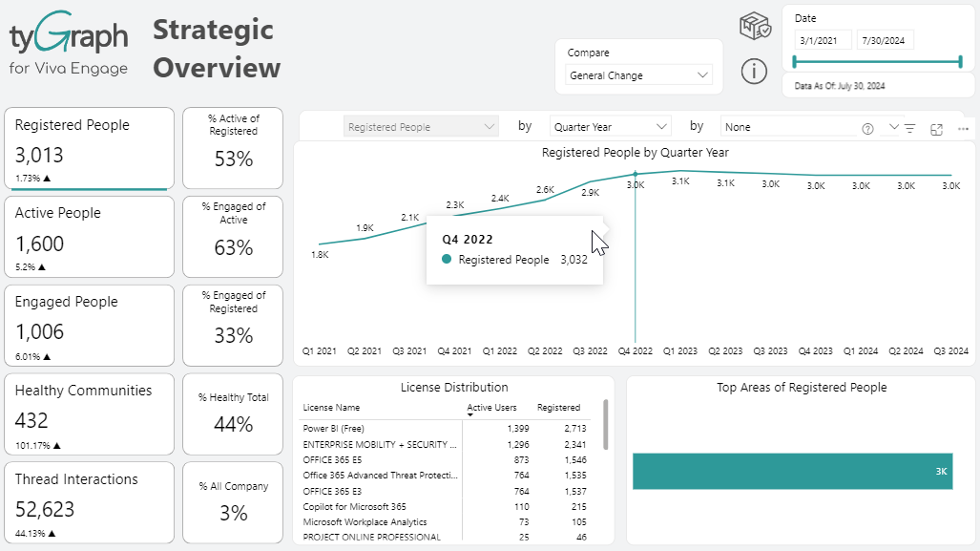The width and height of the screenshot is (980, 551).
Task: Click the Active Users sort arrow
Action: [470, 415]
